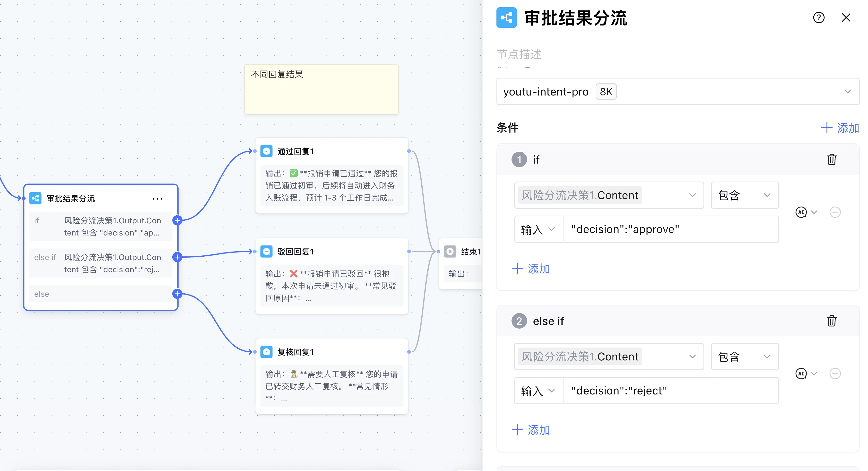Remove the "decision":"reject" condition row
868x471 pixels.
(x=835, y=374)
